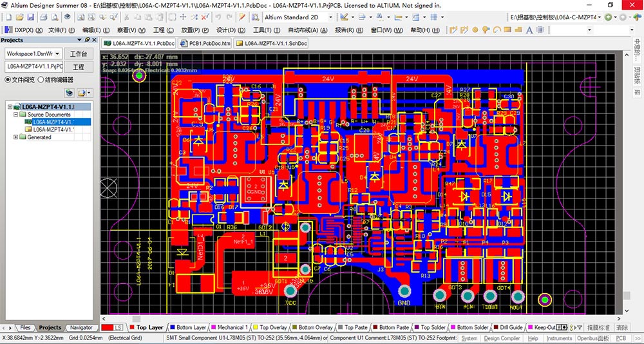Select the Keep-Out layer tab
644x344 pixels.
541,327
